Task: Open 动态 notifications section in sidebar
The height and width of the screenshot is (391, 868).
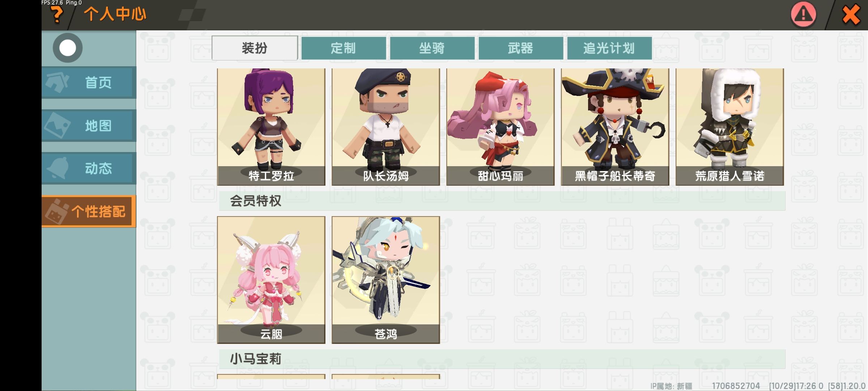Action: pos(89,168)
